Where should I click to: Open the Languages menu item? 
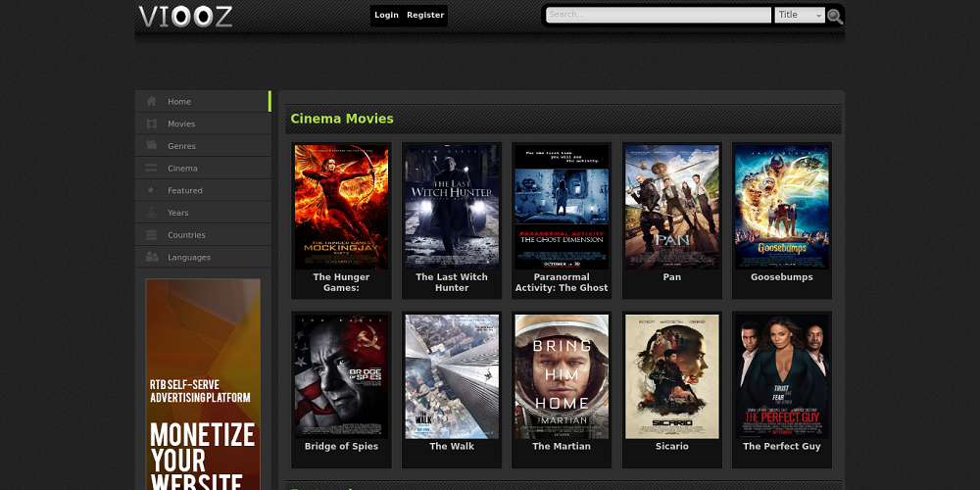click(203, 257)
